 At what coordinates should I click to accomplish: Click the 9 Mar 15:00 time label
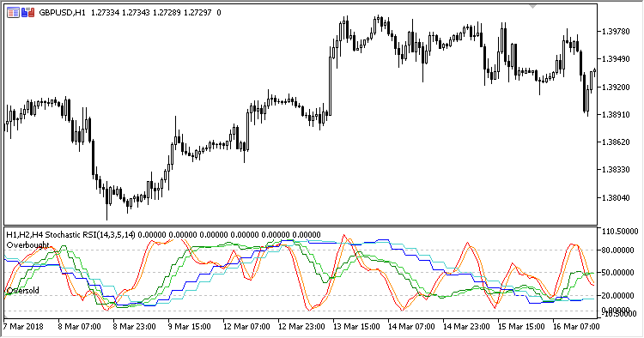pyautogui.click(x=190, y=327)
